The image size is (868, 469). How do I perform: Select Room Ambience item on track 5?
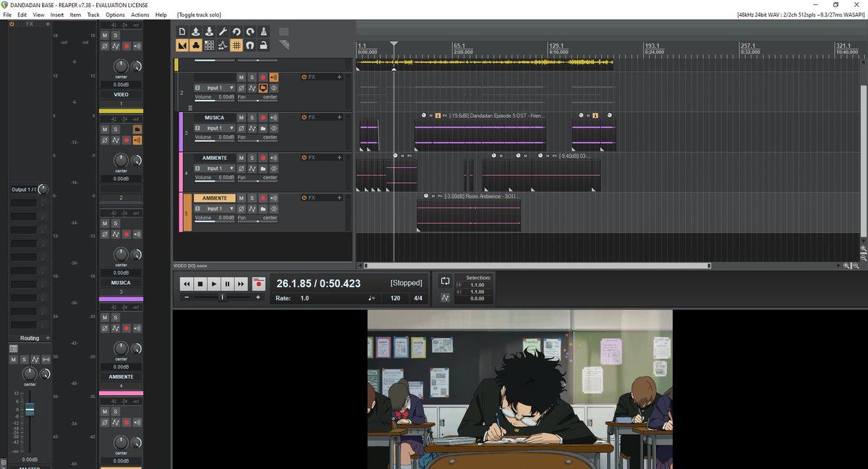point(469,215)
